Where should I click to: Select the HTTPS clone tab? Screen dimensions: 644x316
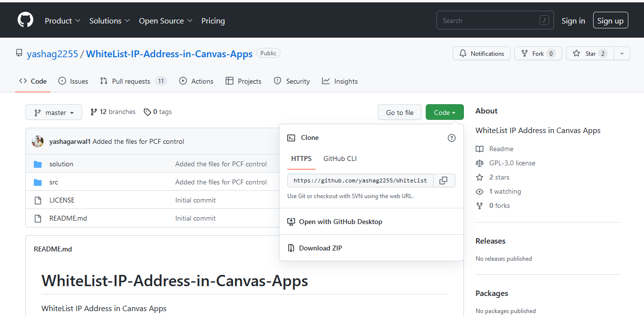[x=301, y=158]
